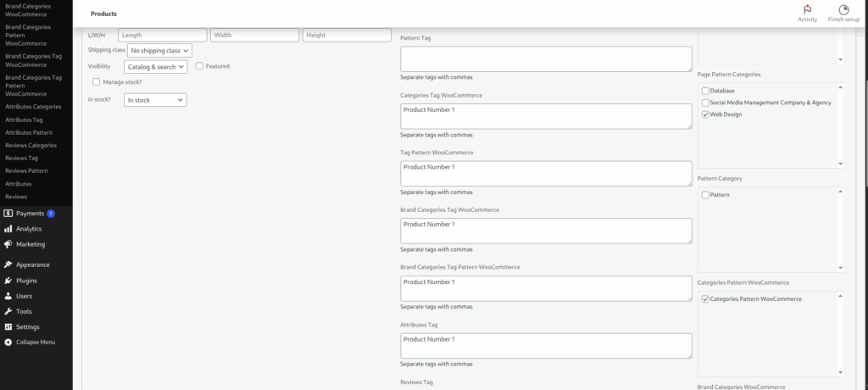Click scroll-down arrow in Page Pattern Categories list

[x=840, y=164]
